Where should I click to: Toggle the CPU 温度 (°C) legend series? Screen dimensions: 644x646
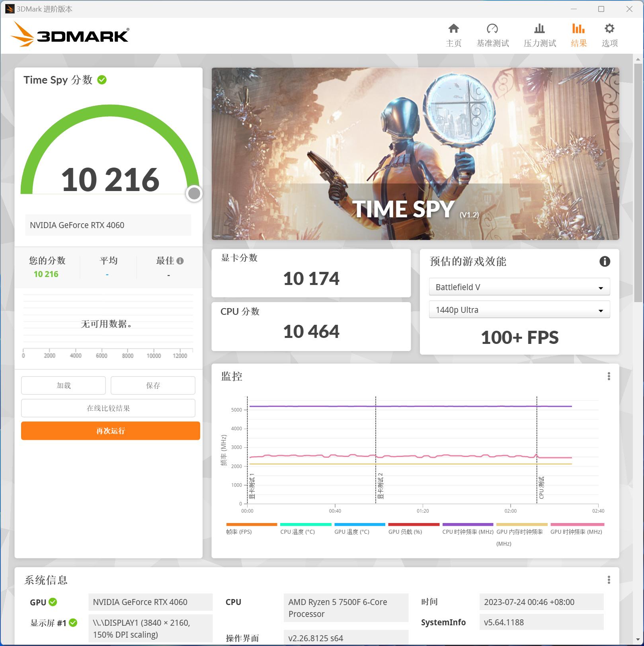305,529
